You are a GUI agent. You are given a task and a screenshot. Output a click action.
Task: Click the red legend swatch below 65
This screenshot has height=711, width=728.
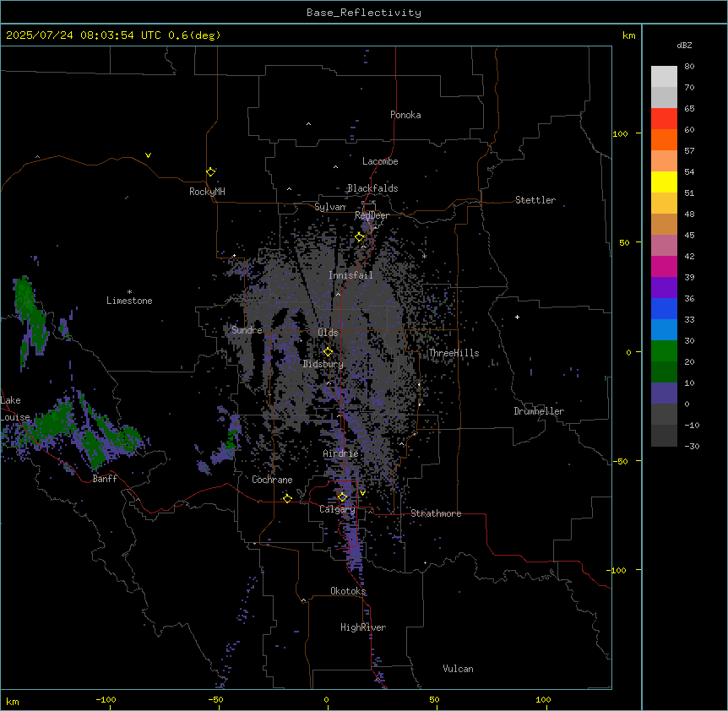point(664,119)
